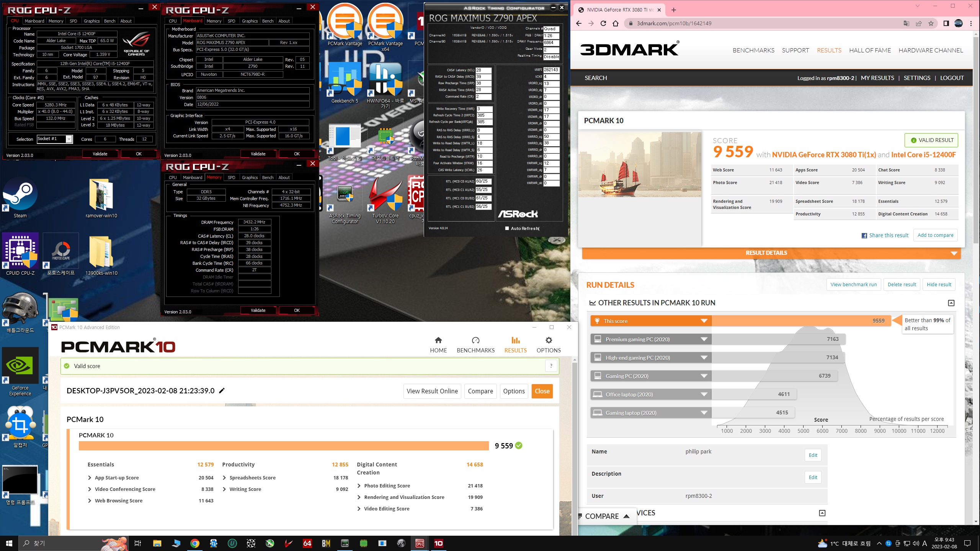This screenshot has height=551, width=980.
Task: Switch to the Mainboard tab in the first CPU-Z window
Action: tap(34, 21)
